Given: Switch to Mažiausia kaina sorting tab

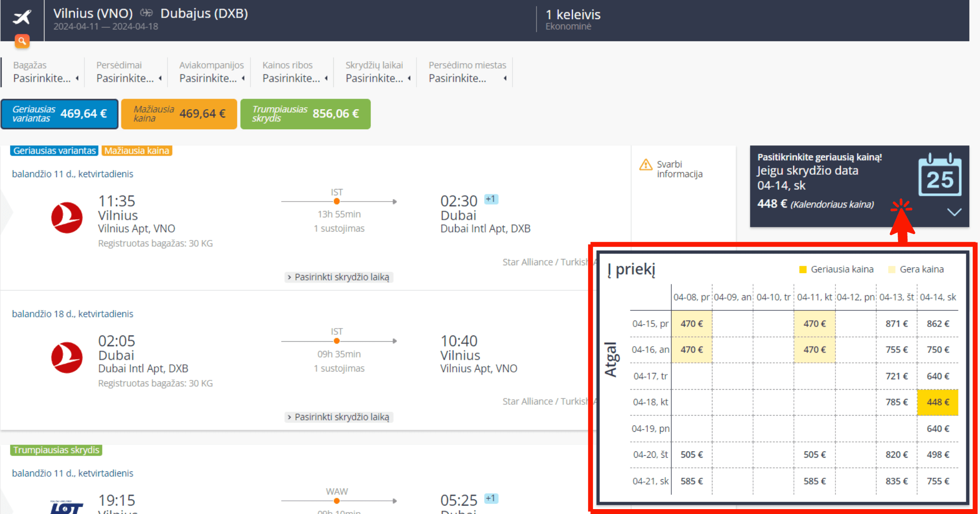Looking at the screenshot, I should [179, 114].
